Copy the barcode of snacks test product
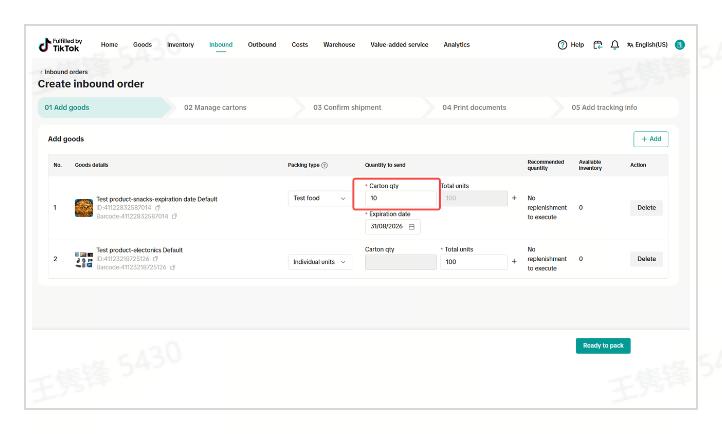The width and height of the screenshot is (722, 434). click(x=174, y=216)
